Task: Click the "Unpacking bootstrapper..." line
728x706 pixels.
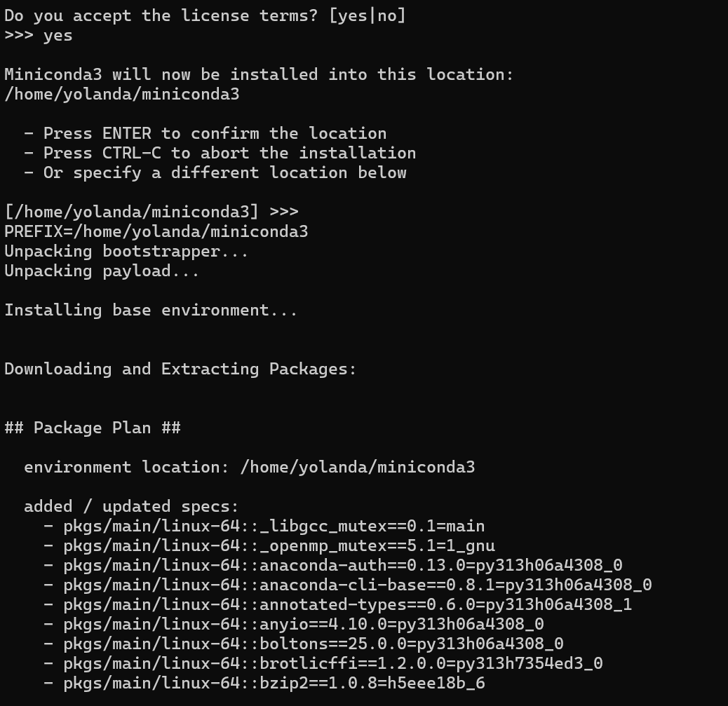Action: tap(126, 251)
